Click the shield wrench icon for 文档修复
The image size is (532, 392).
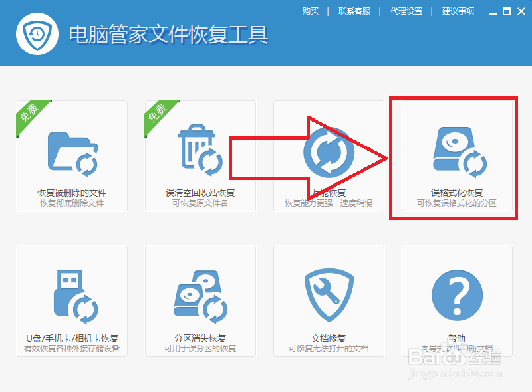(x=329, y=295)
